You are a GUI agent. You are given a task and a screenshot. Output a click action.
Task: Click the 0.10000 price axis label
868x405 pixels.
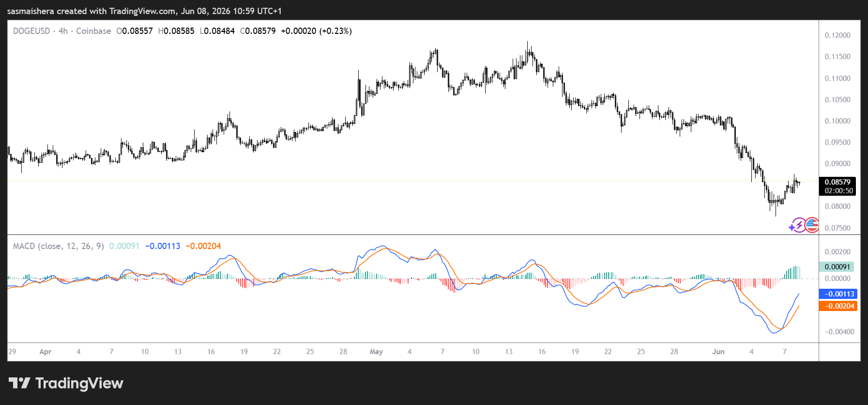coord(838,121)
